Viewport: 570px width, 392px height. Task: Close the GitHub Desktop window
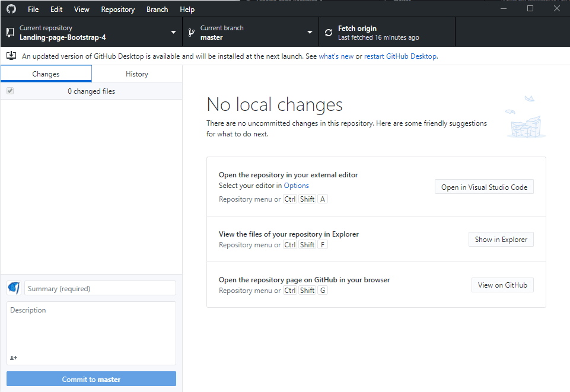pos(557,8)
